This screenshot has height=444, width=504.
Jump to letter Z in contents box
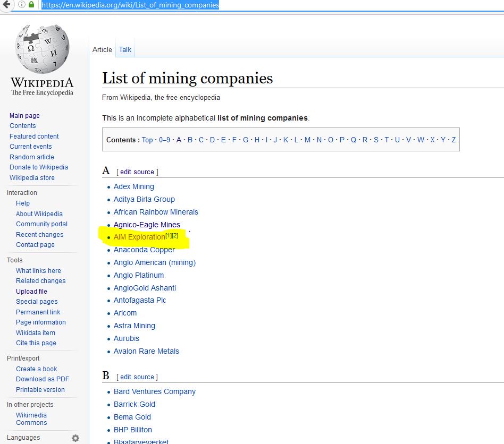[x=453, y=140]
